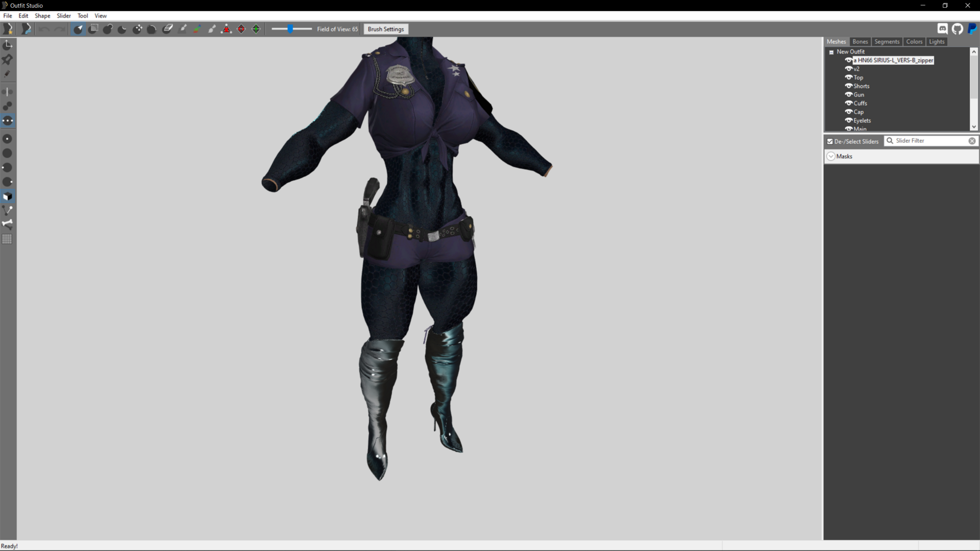The height and width of the screenshot is (551, 980).
Task: Select the Eyelets mesh name
Action: coord(862,120)
